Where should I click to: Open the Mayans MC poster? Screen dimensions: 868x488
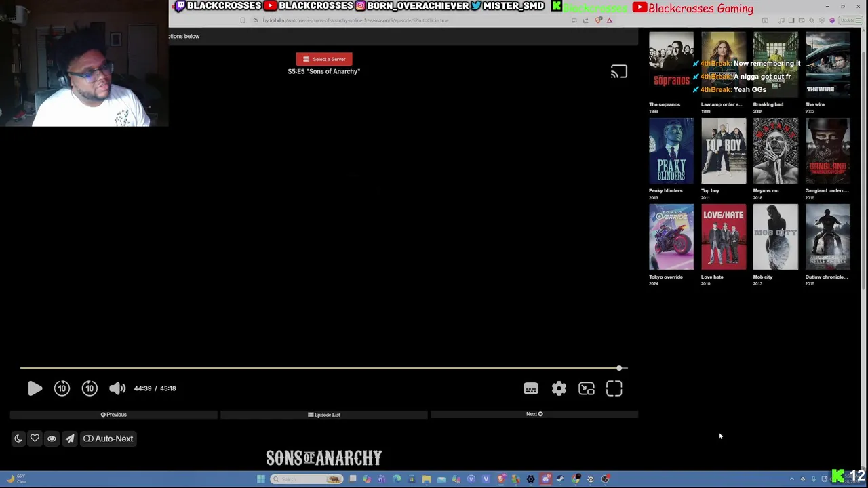coord(776,151)
